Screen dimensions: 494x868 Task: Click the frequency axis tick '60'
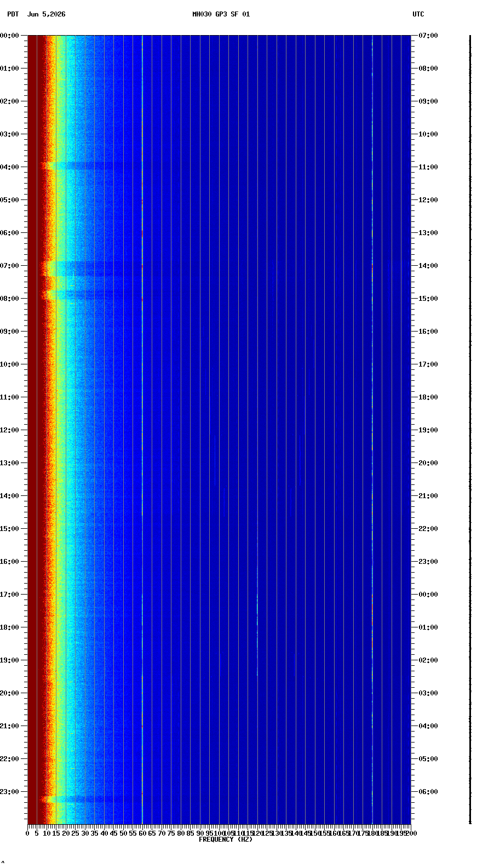coord(142,833)
